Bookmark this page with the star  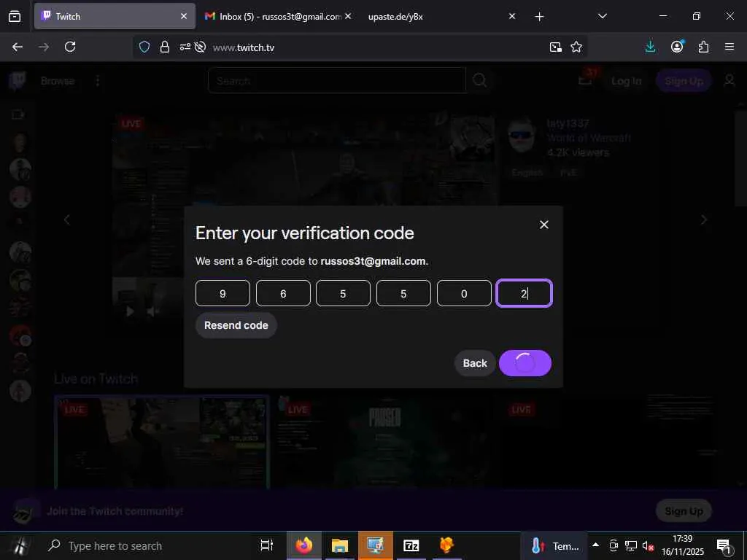point(576,47)
